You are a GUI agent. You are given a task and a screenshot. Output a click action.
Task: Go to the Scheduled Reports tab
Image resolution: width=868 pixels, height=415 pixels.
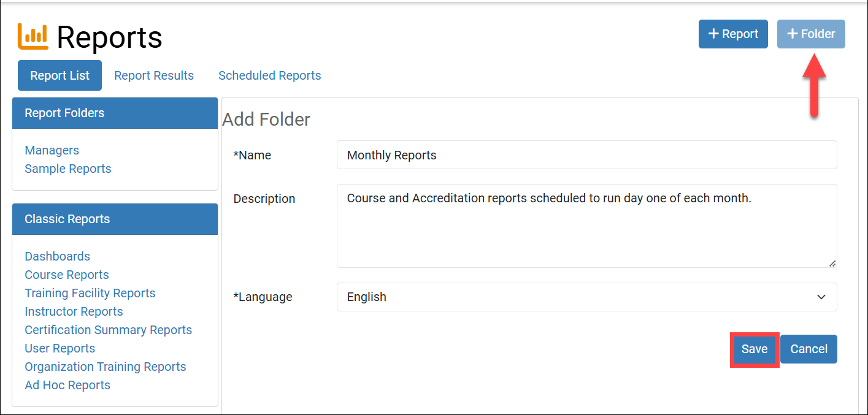(x=269, y=75)
